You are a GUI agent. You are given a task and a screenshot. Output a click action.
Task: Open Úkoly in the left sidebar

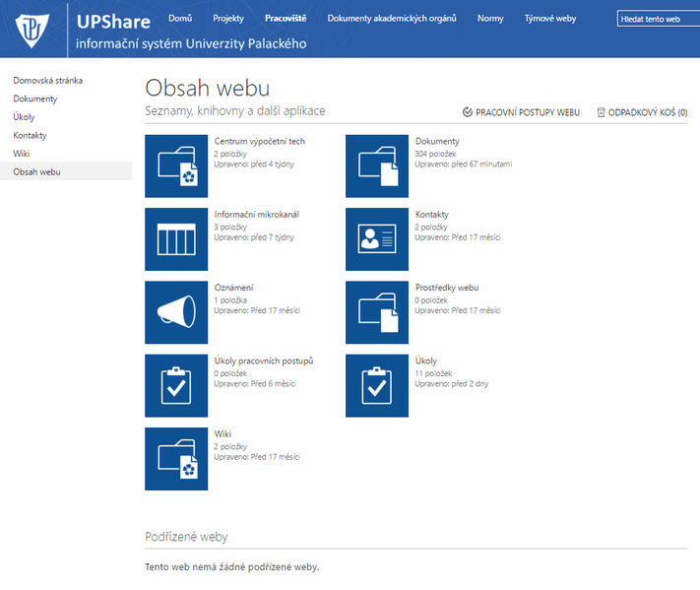(24, 117)
